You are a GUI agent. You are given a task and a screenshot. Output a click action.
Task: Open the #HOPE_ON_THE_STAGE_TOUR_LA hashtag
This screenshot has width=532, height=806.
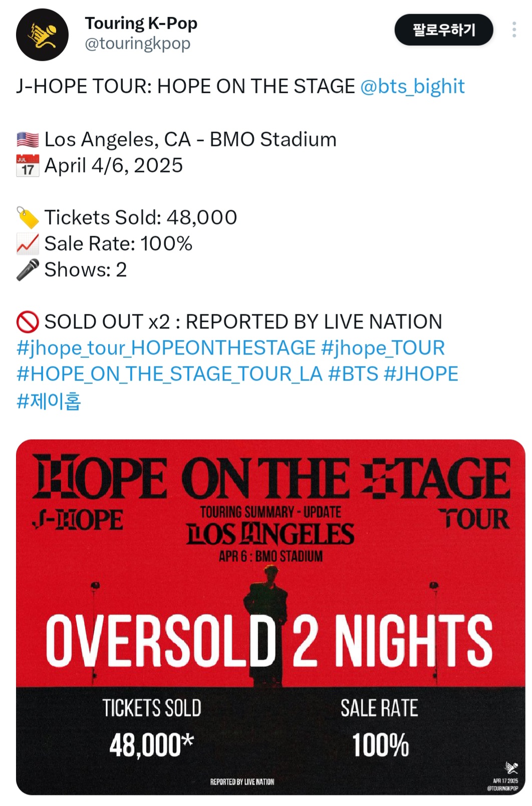coord(169,374)
